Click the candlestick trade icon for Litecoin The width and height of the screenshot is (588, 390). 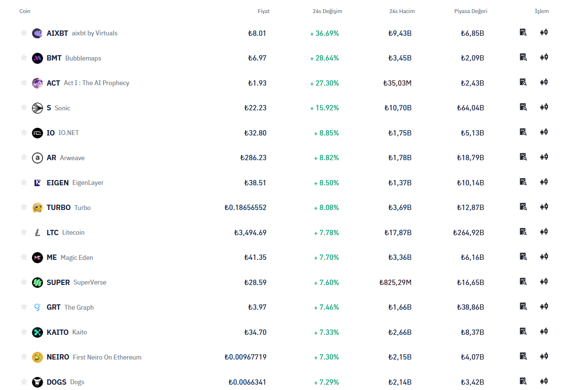point(544,232)
